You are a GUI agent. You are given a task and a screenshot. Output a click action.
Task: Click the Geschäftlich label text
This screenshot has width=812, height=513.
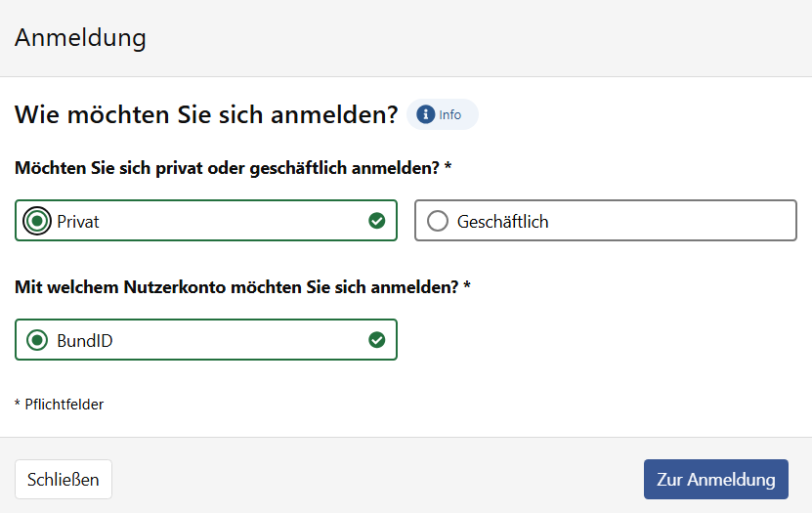coord(502,222)
